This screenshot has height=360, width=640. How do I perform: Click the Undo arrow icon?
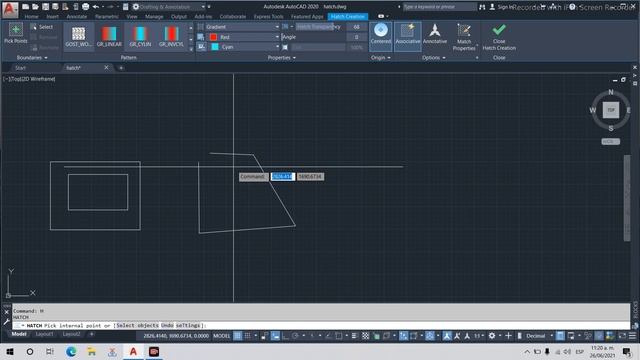(x=96, y=7)
